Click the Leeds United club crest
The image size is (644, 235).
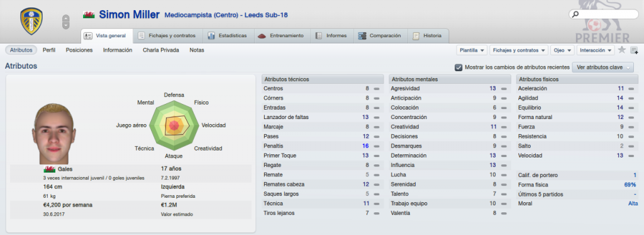(31, 21)
